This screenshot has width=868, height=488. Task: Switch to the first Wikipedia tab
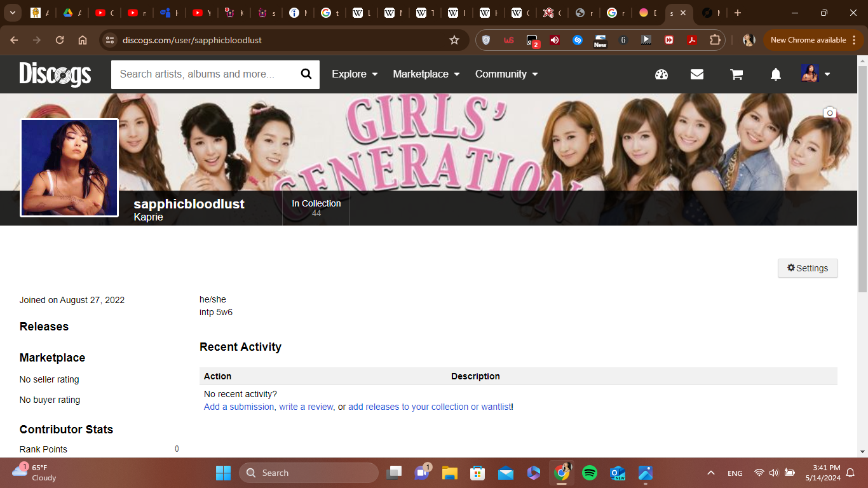click(362, 13)
